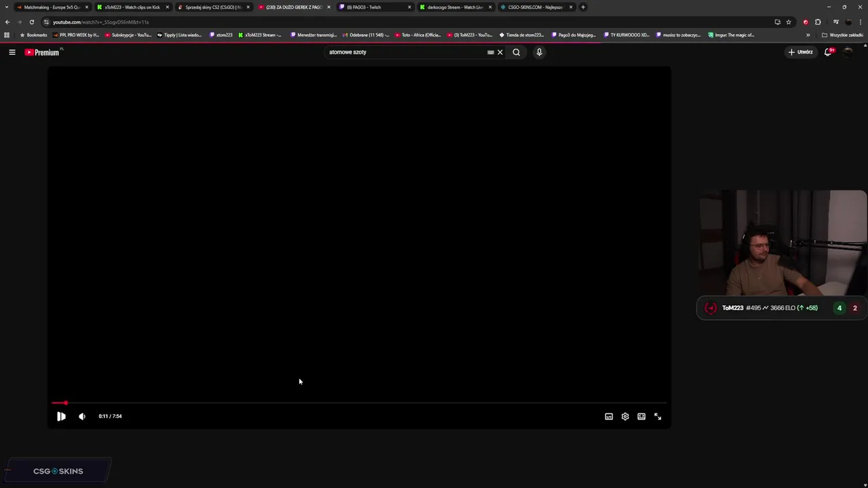Screen dimensions: 868x488
Task: Open the player settings gear
Action: click(625, 416)
